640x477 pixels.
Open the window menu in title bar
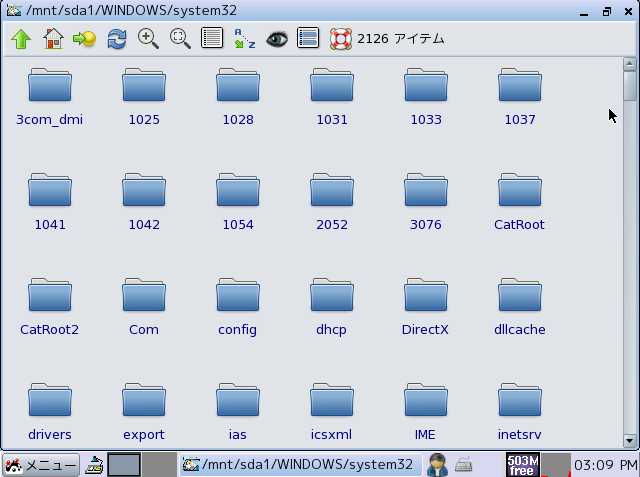[x=14, y=11]
